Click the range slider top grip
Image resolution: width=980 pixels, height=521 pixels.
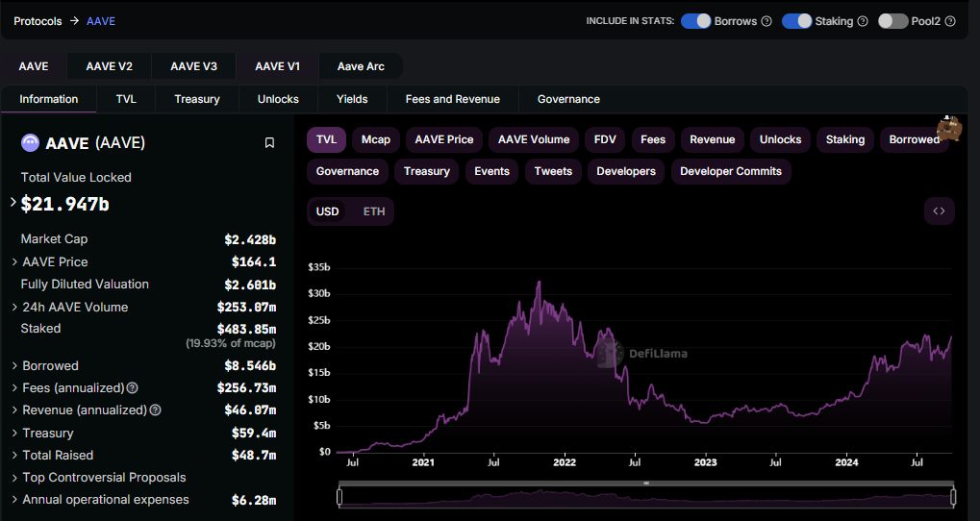click(x=646, y=484)
